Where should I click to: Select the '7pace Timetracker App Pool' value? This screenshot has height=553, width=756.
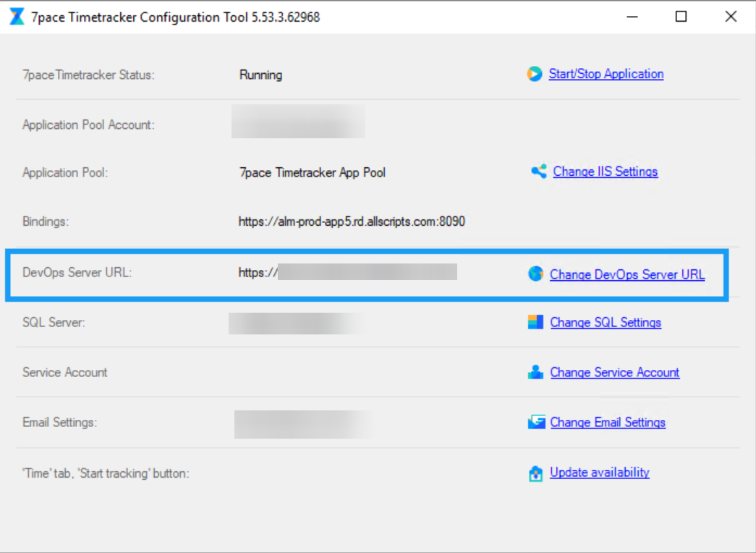313,172
